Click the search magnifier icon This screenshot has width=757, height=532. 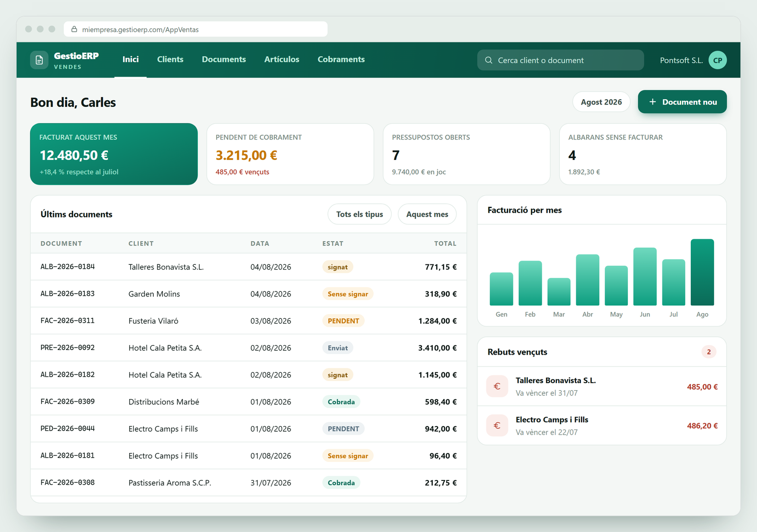coord(489,60)
